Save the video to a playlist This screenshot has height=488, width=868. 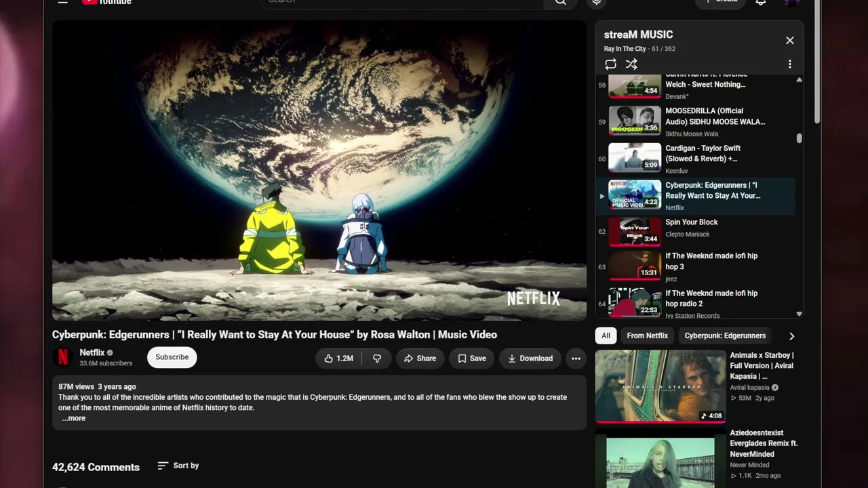click(x=472, y=359)
